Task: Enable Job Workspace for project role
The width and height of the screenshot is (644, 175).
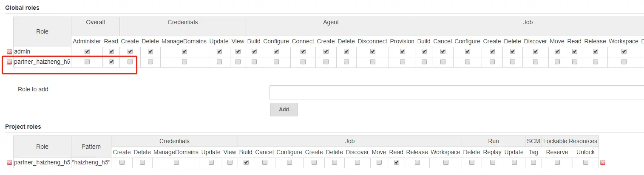Action: 445,162
